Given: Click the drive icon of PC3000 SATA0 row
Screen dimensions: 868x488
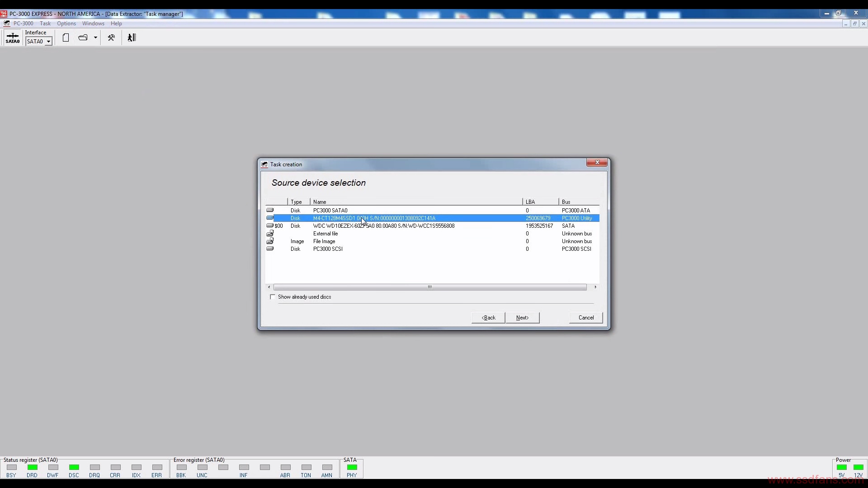Looking at the screenshot, I should [270, 210].
